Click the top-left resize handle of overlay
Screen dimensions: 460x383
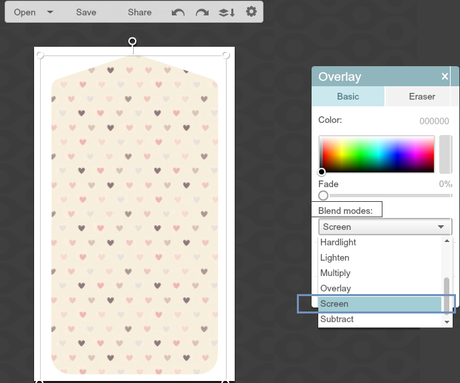[x=40, y=55]
